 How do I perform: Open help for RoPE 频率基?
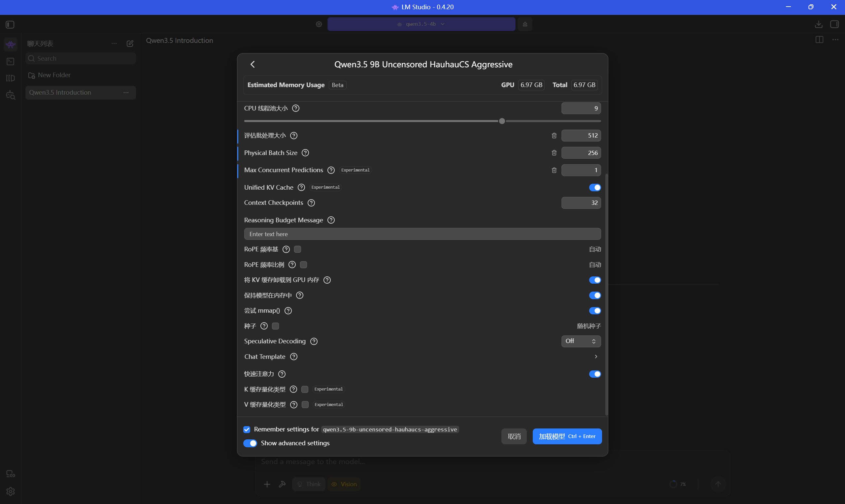tap(286, 249)
